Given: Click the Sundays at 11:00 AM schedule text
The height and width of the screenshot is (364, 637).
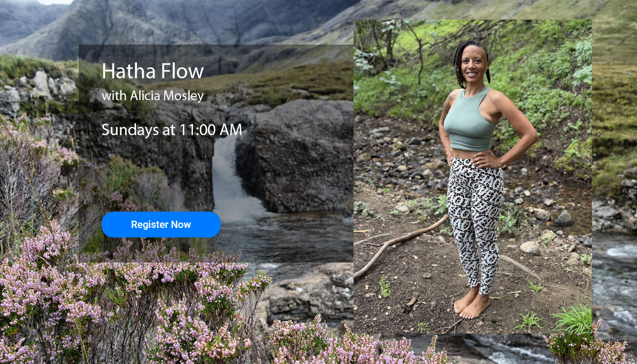Looking at the screenshot, I should click(x=172, y=130).
